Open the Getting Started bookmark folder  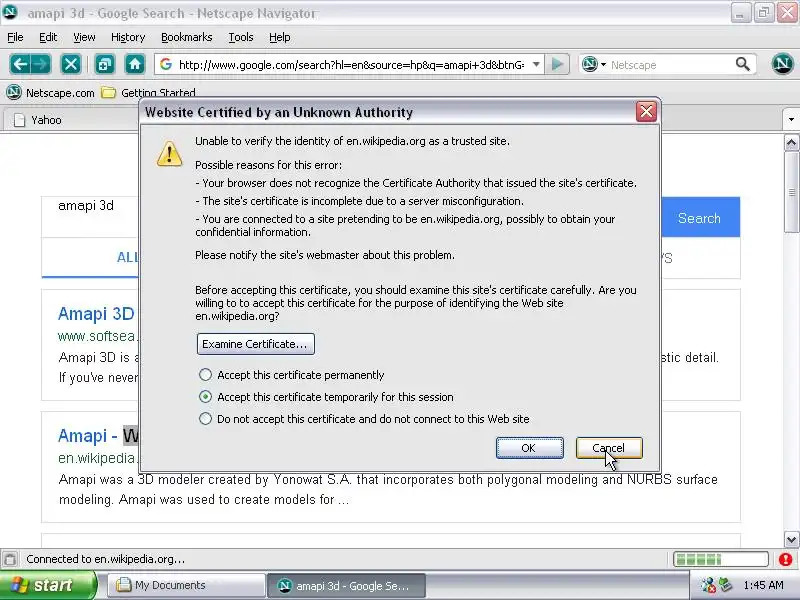pos(148,93)
